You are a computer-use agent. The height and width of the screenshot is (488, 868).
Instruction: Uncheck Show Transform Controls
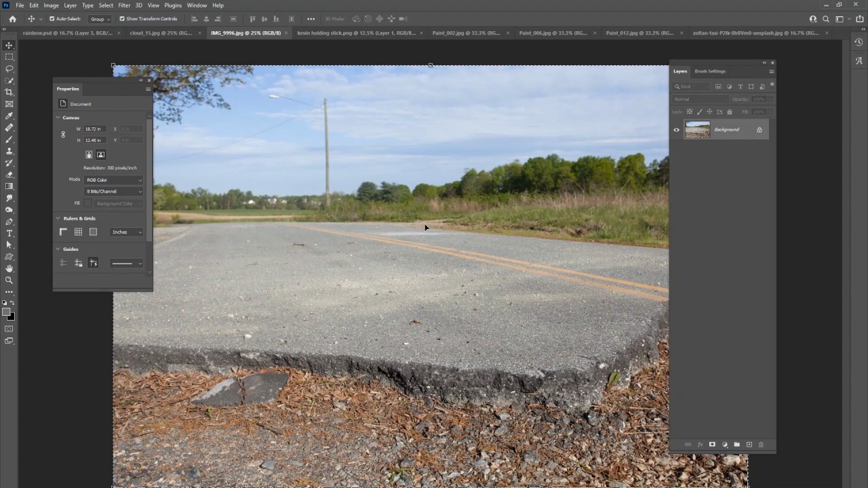click(x=122, y=19)
